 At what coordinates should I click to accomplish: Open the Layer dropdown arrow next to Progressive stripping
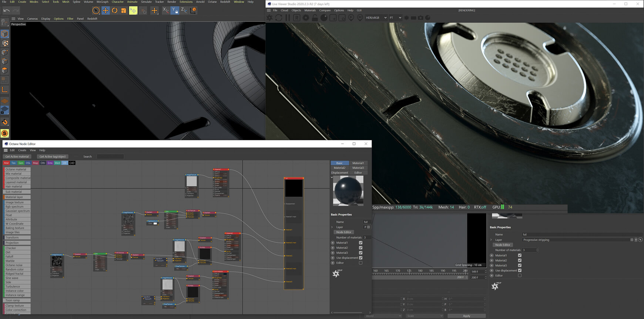tap(636, 240)
